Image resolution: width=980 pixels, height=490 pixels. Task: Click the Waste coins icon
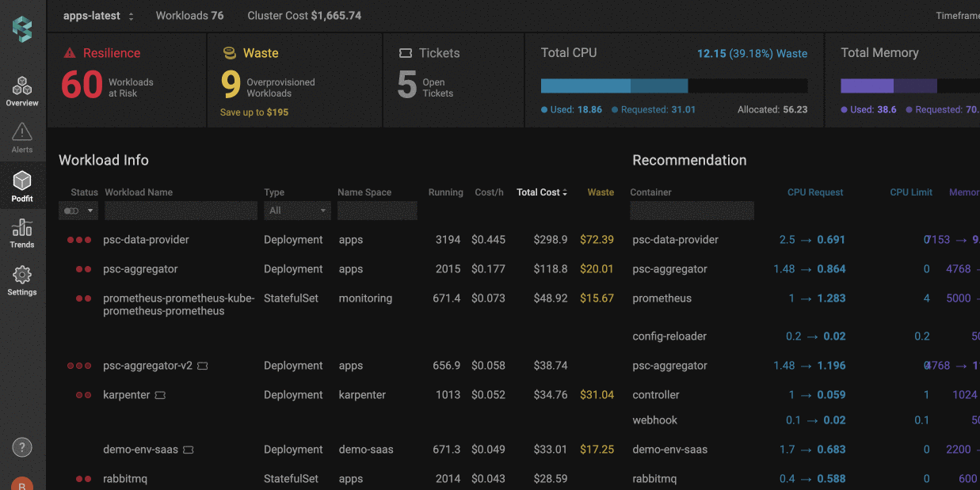(229, 53)
